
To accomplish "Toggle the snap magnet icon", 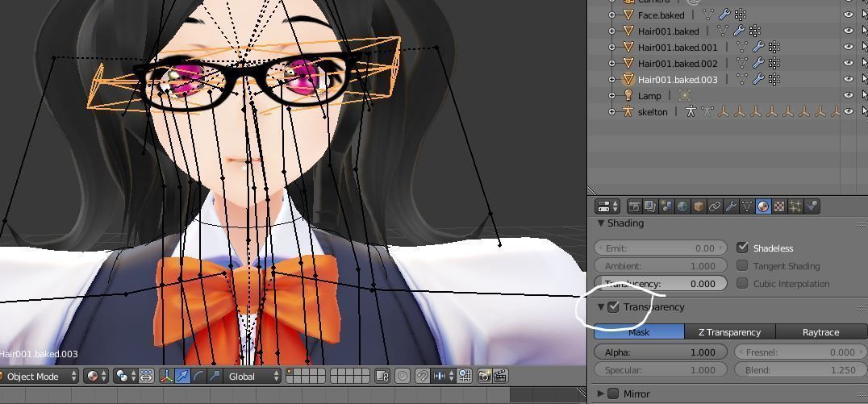I will 423,377.
